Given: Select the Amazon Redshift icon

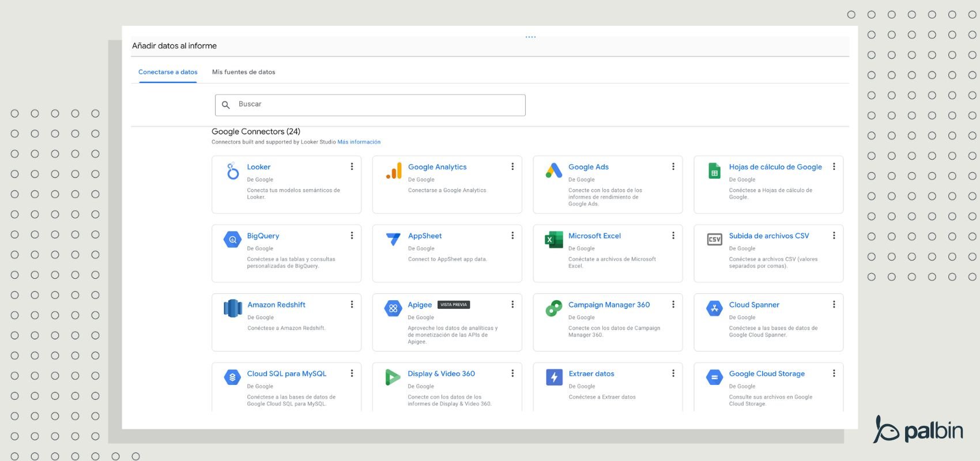Looking at the screenshot, I should pos(232,308).
